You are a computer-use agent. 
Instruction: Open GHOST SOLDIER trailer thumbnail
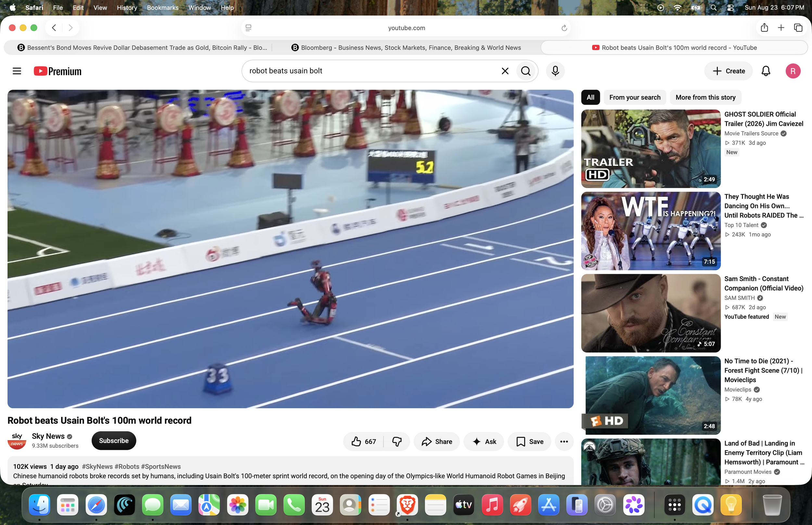(x=651, y=149)
